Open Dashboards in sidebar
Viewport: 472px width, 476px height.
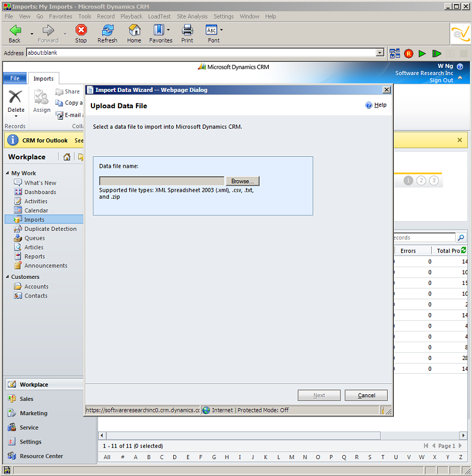[40, 192]
